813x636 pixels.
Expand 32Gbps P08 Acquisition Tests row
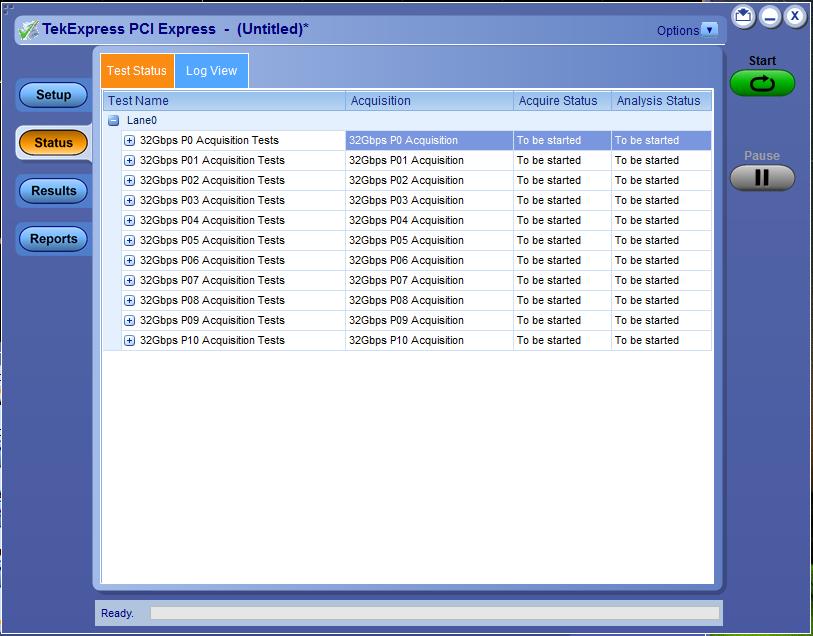130,301
